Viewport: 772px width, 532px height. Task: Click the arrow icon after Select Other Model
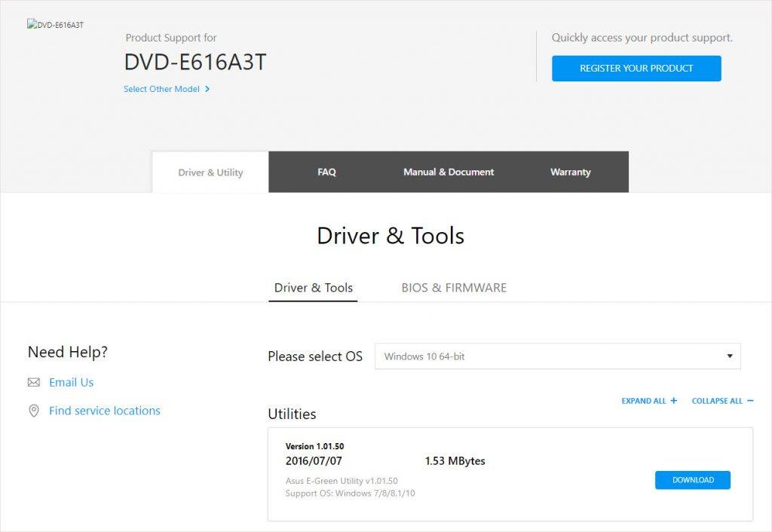click(209, 88)
